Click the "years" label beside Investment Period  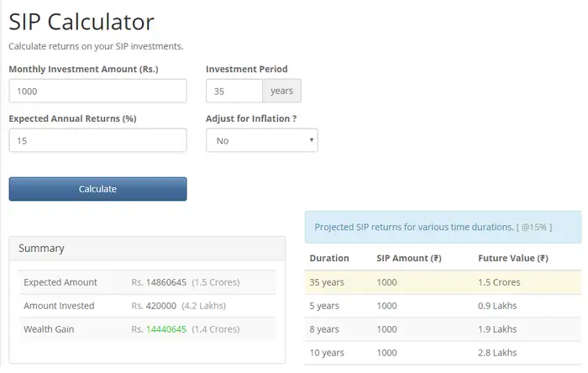pyautogui.click(x=281, y=91)
